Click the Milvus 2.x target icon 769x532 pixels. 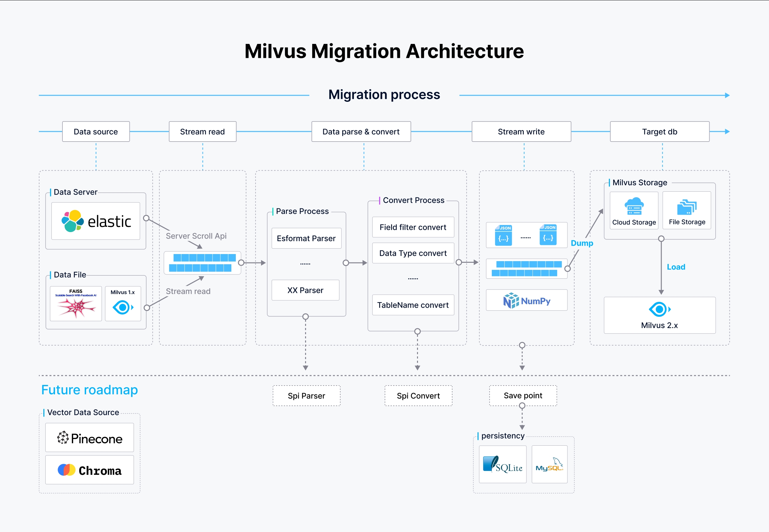coord(660,310)
